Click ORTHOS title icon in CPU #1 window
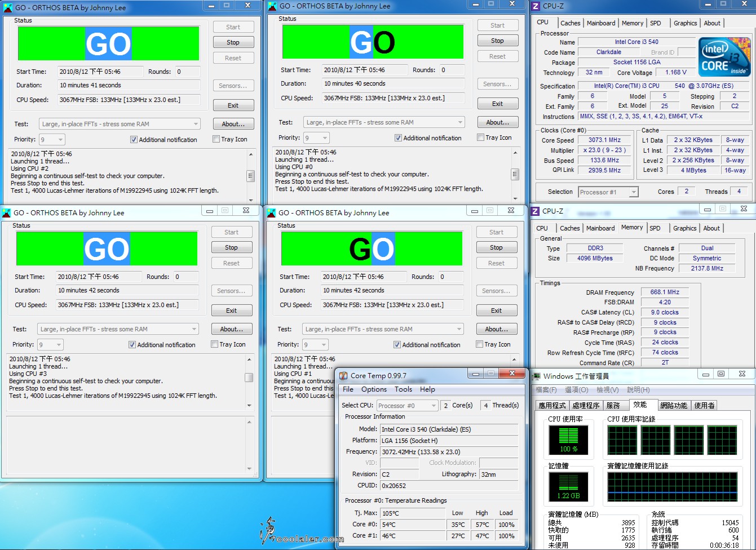The image size is (756, 550). pos(272,213)
